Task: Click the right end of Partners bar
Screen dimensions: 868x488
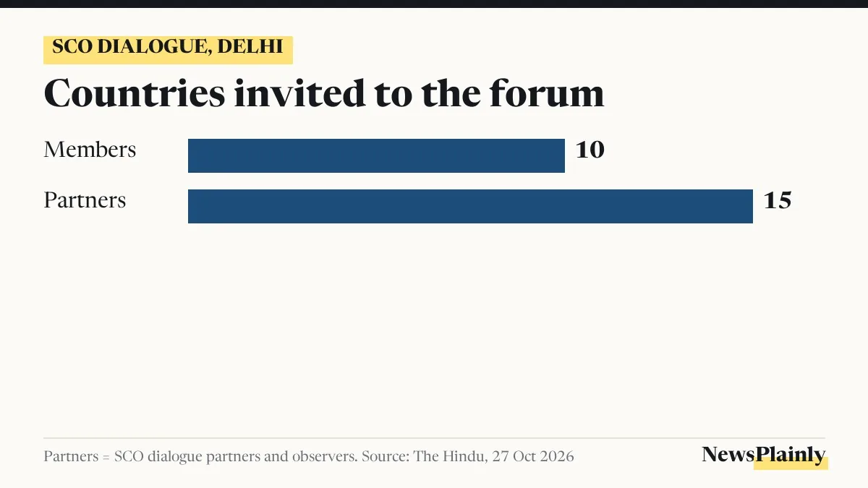Action: 749,206
